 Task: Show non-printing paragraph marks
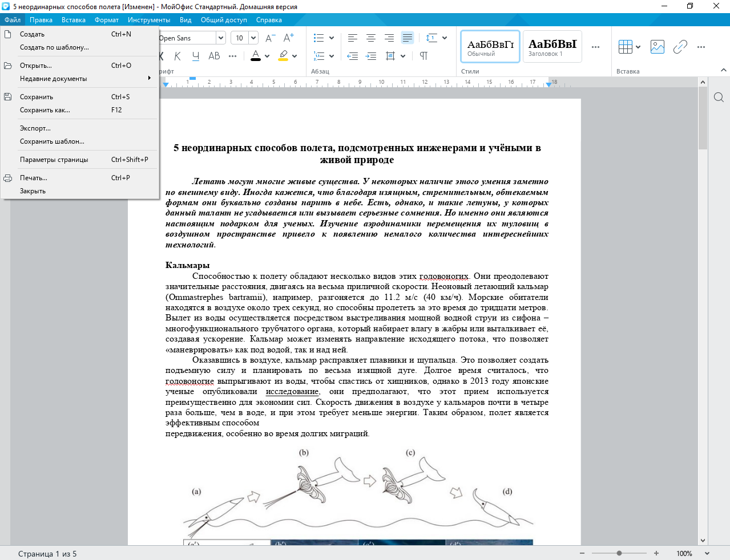pos(424,56)
